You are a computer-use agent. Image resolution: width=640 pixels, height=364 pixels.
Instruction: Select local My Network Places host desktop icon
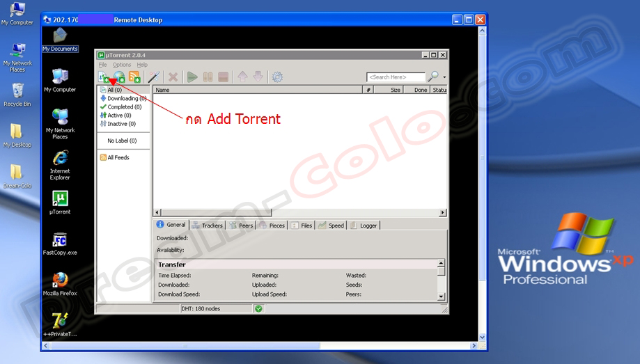[x=17, y=58]
